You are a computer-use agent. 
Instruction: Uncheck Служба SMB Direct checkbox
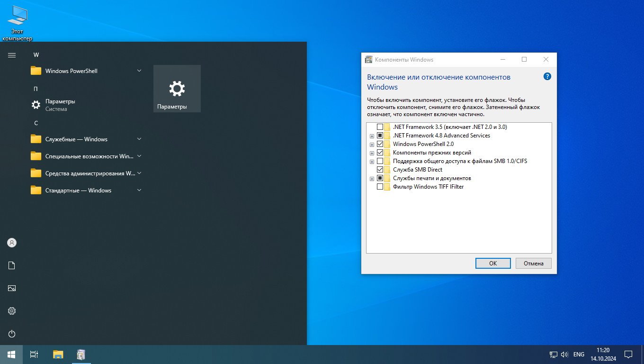tap(380, 170)
